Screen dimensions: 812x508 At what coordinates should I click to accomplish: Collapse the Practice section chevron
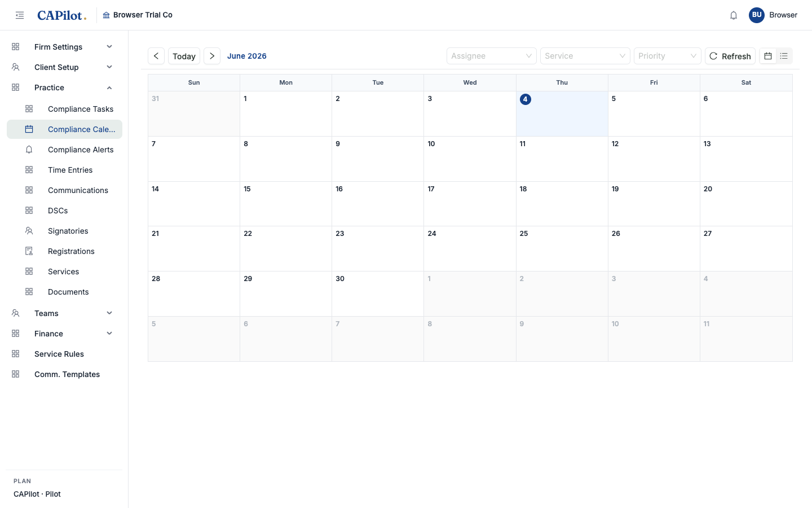tap(109, 87)
